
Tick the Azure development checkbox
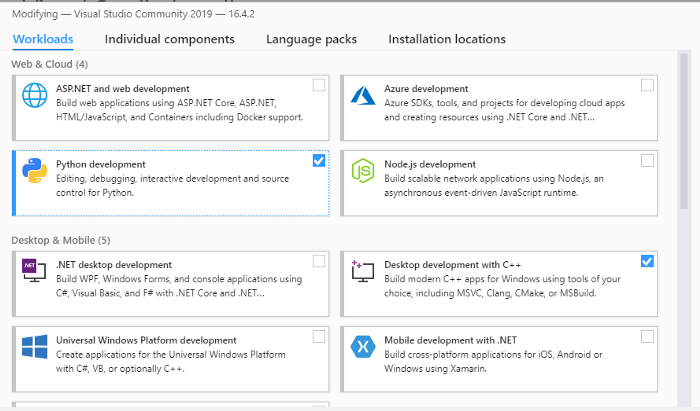click(x=647, y=85)
